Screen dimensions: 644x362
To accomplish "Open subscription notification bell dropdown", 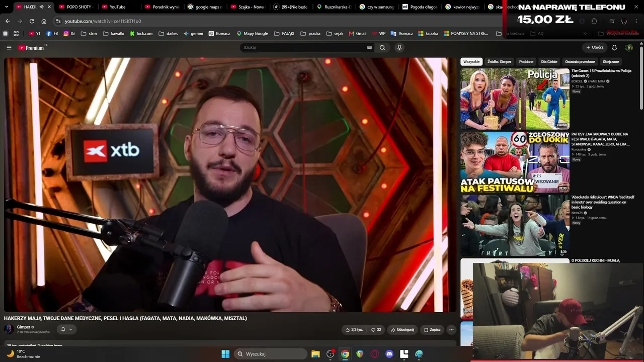I will point(66,329).
